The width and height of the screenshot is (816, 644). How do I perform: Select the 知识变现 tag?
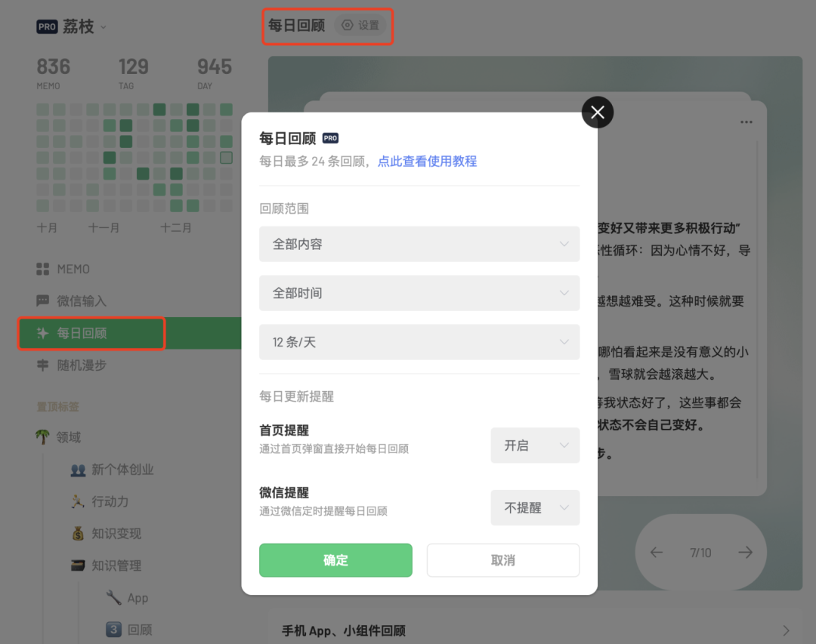coord(116,534)
